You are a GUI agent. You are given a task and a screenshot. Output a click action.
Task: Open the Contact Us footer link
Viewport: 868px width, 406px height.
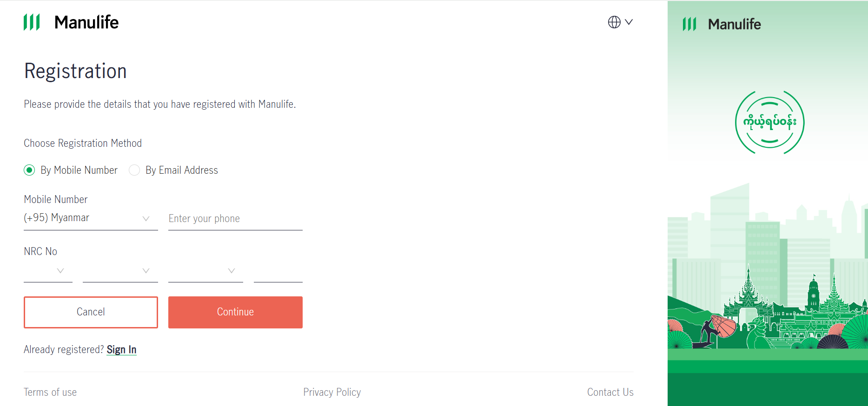[610, 392]
